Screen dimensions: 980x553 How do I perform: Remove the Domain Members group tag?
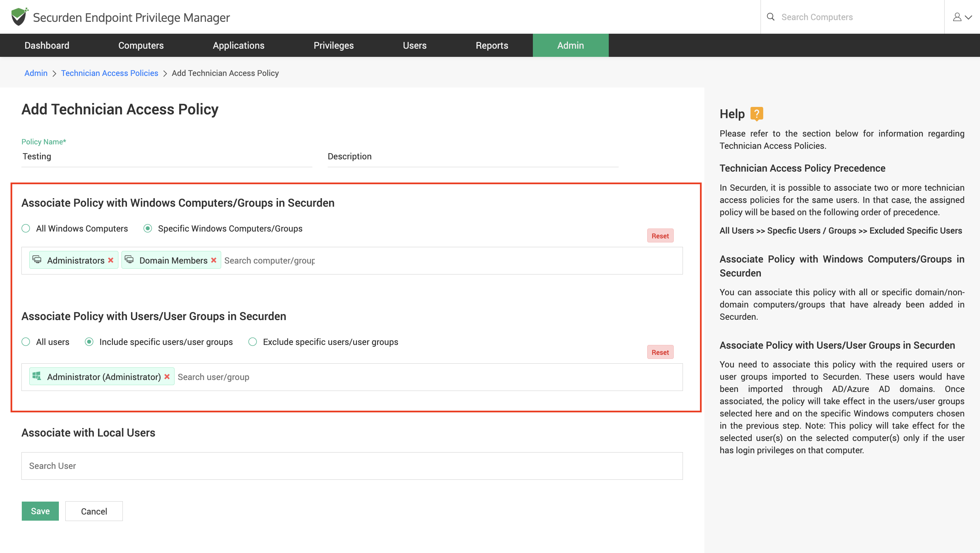click(214, 260)
